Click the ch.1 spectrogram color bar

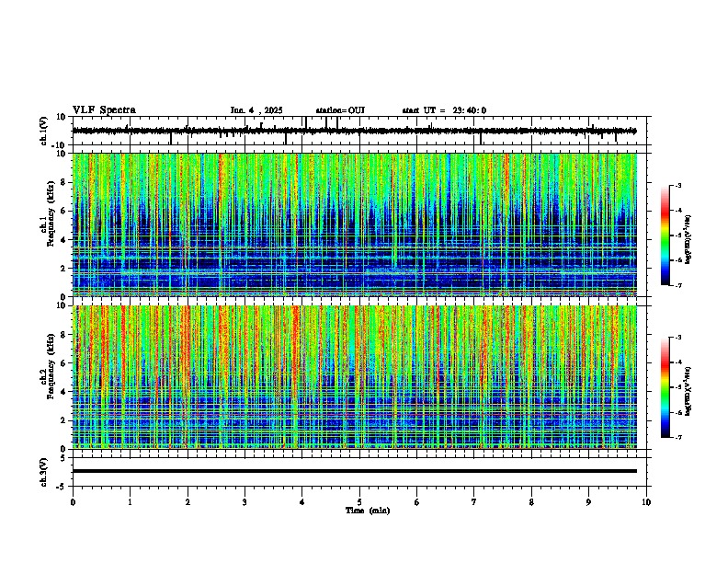[665, 236]
